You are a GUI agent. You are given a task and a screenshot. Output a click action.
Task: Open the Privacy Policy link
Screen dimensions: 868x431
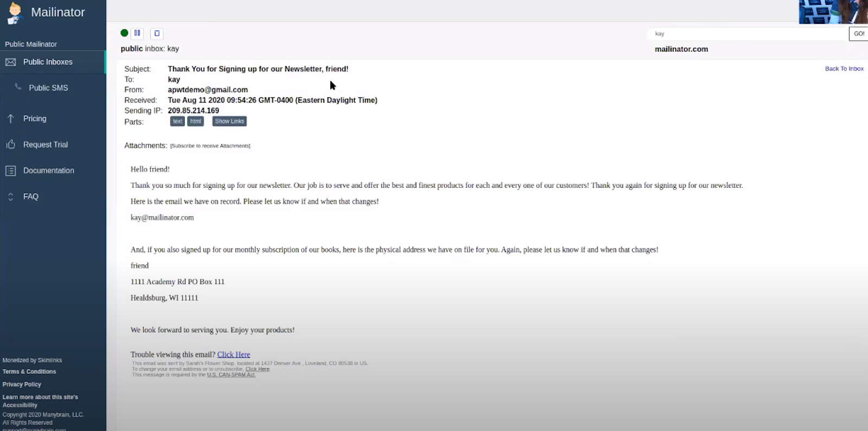click(22, 384)
